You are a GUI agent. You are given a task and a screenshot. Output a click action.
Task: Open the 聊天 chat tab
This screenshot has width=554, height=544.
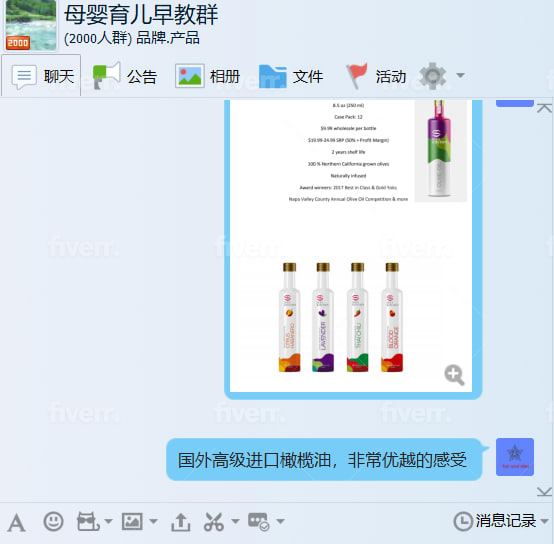point(41,76)
